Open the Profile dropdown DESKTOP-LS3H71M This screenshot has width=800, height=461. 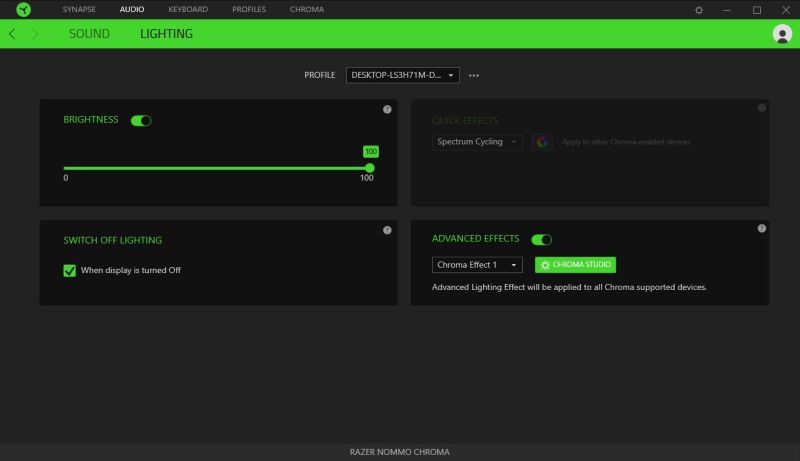click(x=403, y=75)
